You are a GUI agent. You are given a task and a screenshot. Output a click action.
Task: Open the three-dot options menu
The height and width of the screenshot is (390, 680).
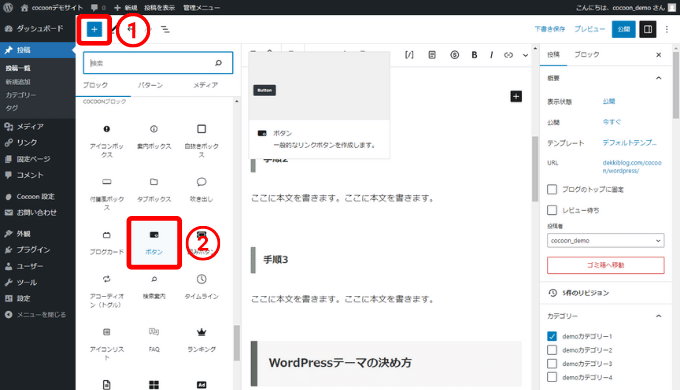[x=667, y=29]
